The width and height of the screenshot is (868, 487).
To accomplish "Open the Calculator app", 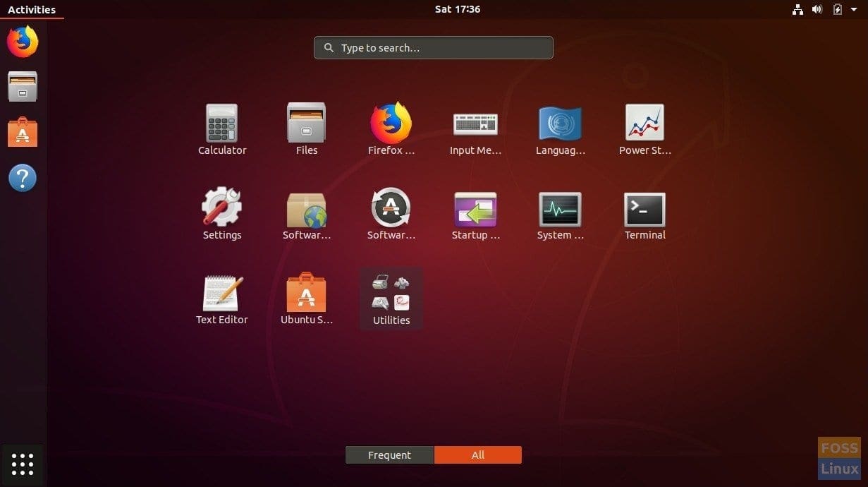I will [x=222, y=129].
